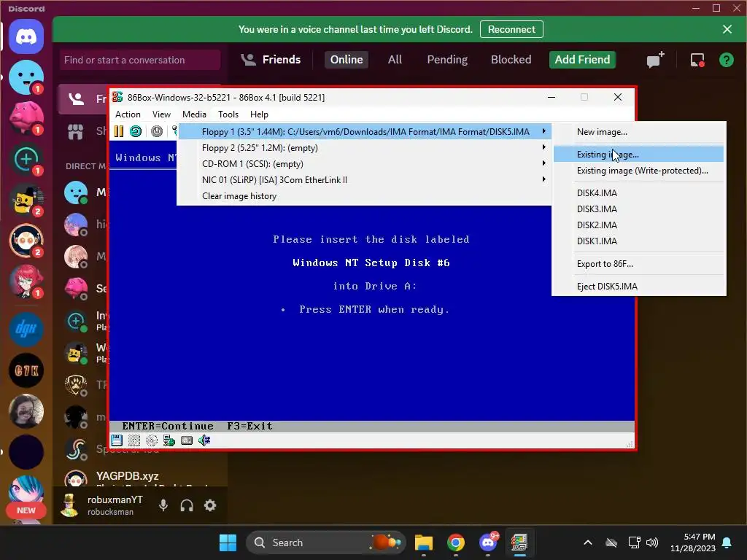Image resolution: width=747 pixels, height=560 pixels.
Task: Open the Media menu in 86Box
Action: coord(194,114)
